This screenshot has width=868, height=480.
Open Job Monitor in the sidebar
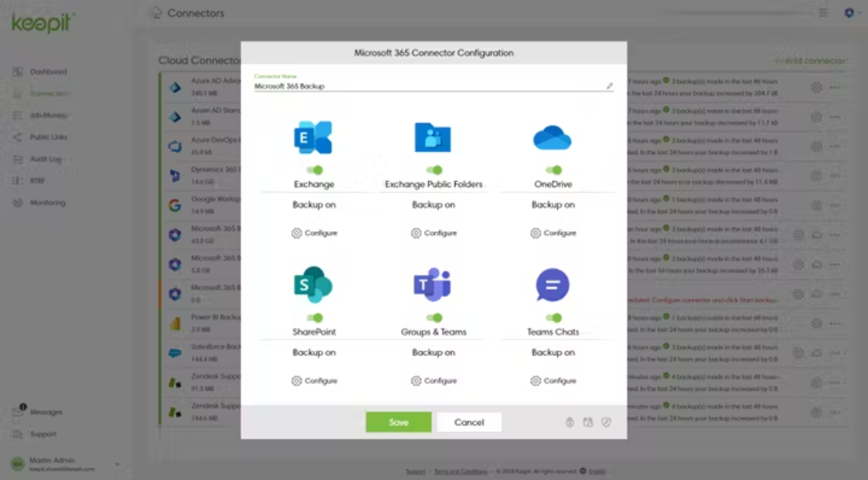pos(41,115)
